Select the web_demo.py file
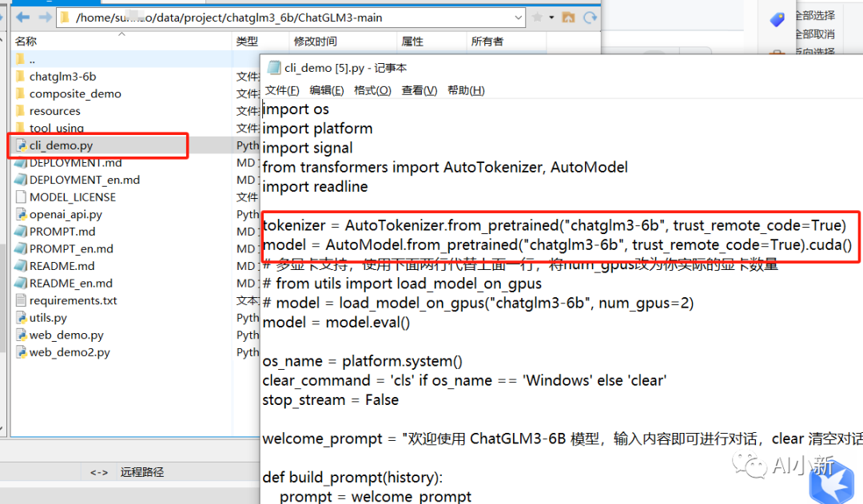Image resolution: width=863 pixels, height=504 pixels. point(66,335)
